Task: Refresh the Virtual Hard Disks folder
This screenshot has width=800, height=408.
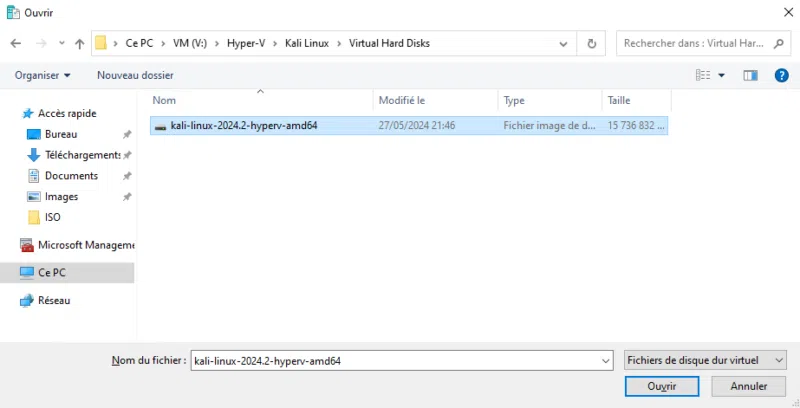Action: [591, 44]
